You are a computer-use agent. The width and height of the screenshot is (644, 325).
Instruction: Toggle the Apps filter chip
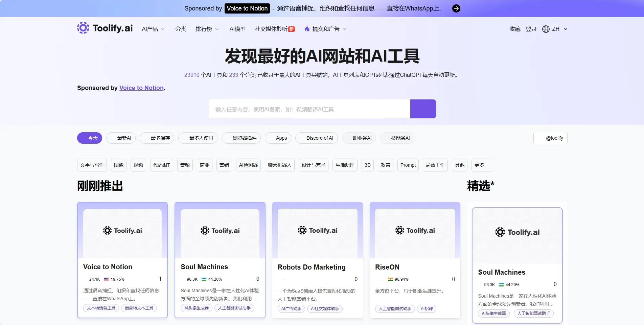pyautogui.click(x=278, y=138)
